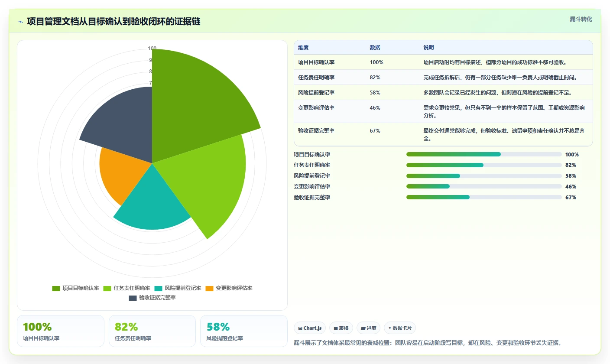
Task: Select the Chart.js tag chip
Action: [x=310, y=328]
